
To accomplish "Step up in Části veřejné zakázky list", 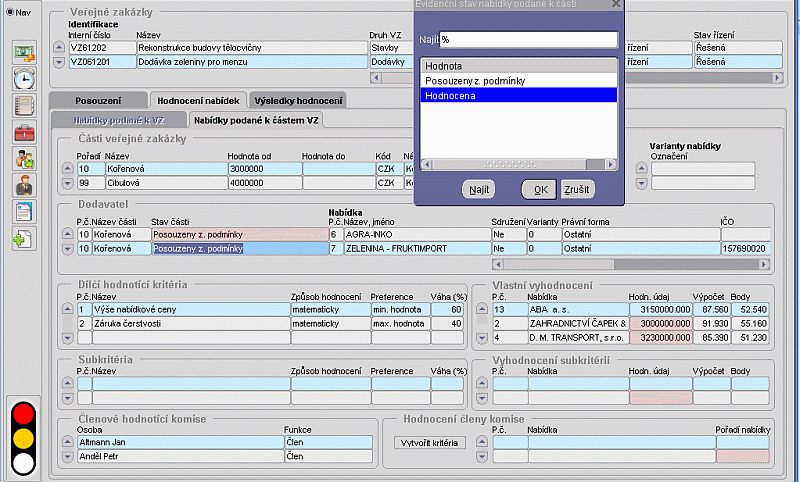I will tap(67, 169).
